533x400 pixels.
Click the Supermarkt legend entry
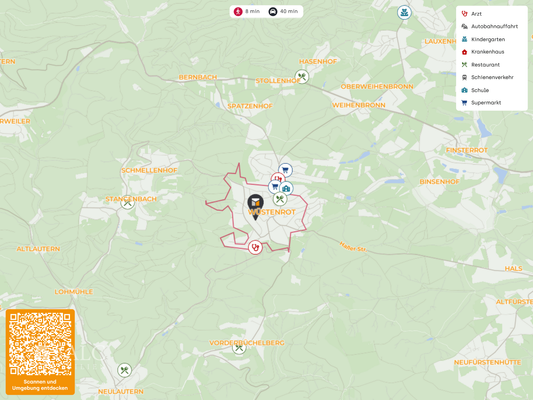481,103
